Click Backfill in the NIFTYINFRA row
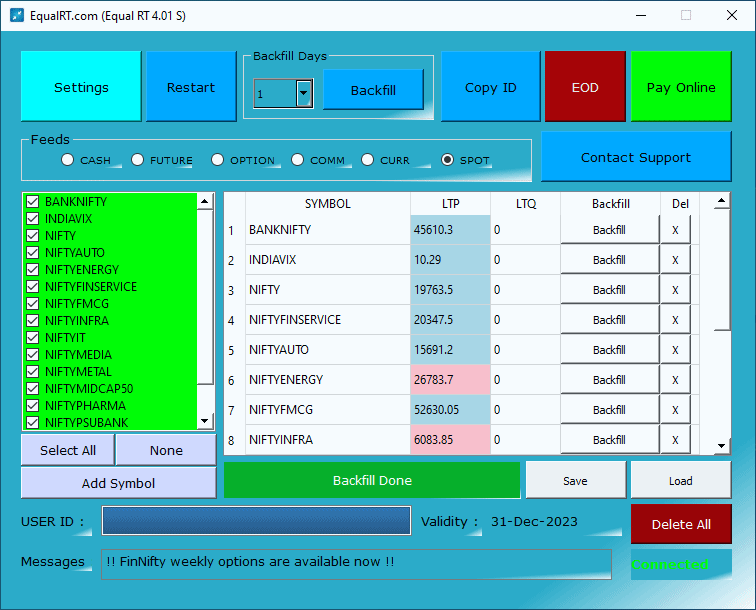The width and height of the screenshot is (756, 610). tap(609, 439)
